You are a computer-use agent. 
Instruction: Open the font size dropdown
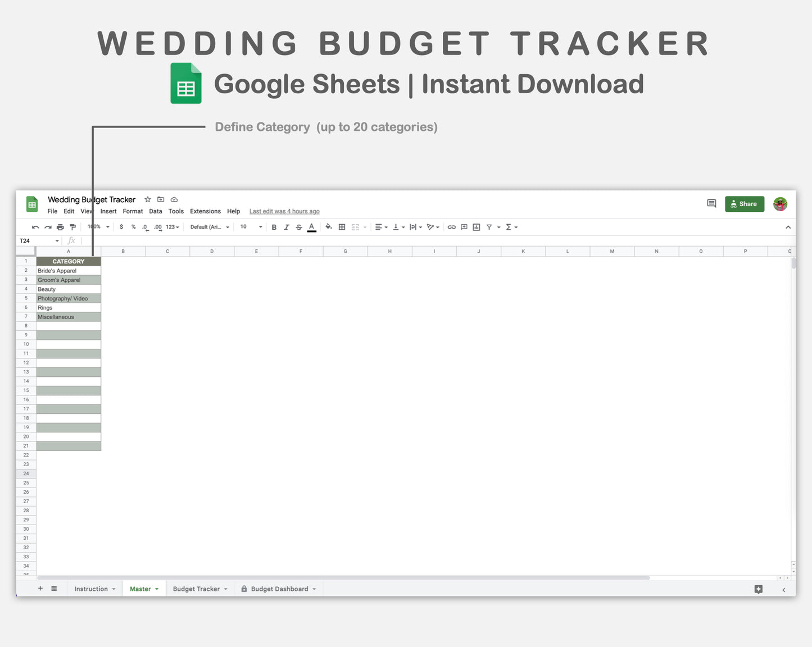250,227
